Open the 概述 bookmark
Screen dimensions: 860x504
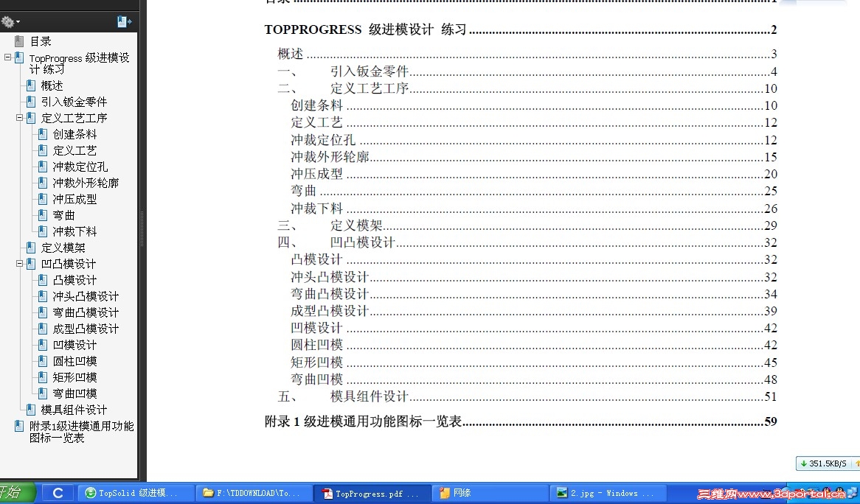pyautogui.click(x=52, y=85)
